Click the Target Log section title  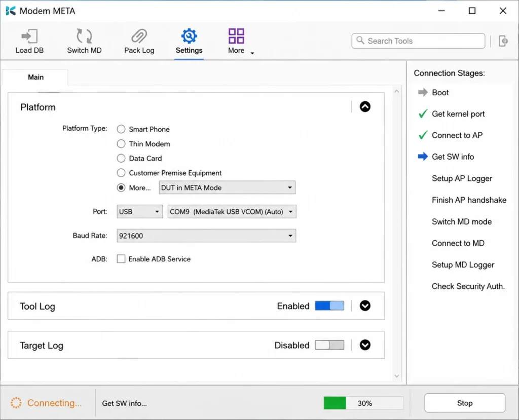coord(42,345)
